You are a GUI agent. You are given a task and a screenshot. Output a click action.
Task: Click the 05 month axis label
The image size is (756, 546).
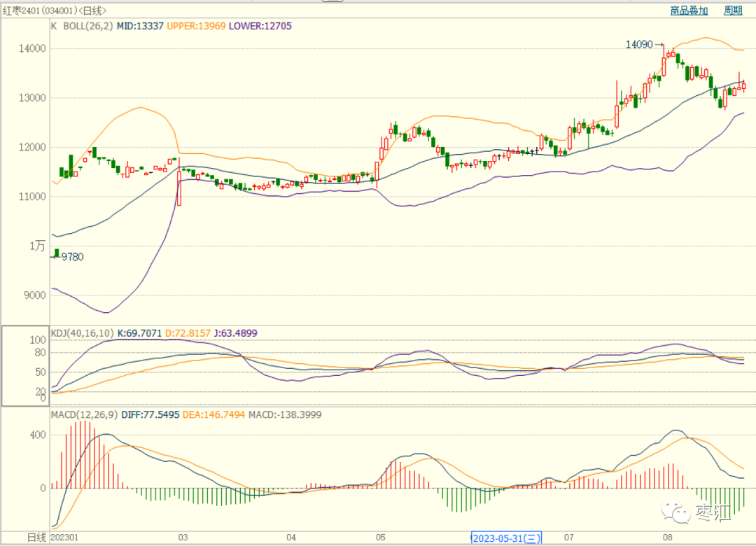point(381,538)
